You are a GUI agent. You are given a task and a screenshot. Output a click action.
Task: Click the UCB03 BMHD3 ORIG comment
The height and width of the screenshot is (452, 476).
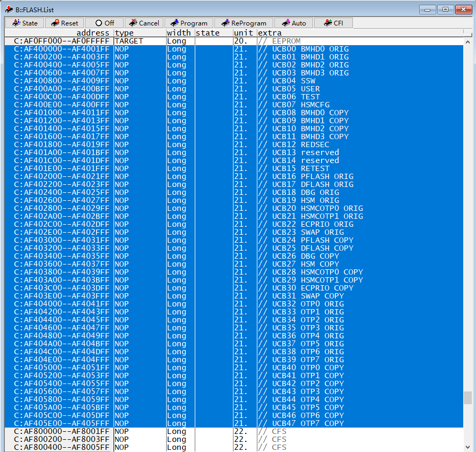(310, 73)
